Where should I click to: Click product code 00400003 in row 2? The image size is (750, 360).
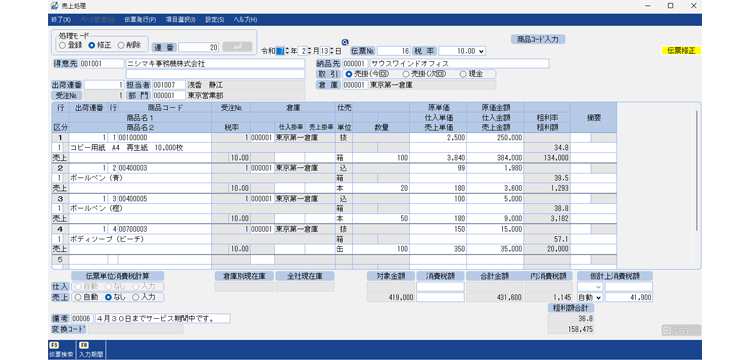tap(165, 168)
